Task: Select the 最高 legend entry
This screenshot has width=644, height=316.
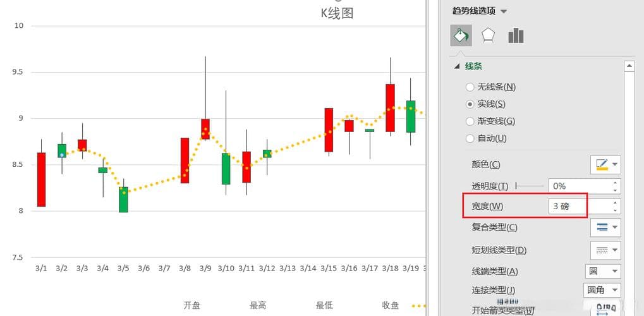Action: pos(258,305)
